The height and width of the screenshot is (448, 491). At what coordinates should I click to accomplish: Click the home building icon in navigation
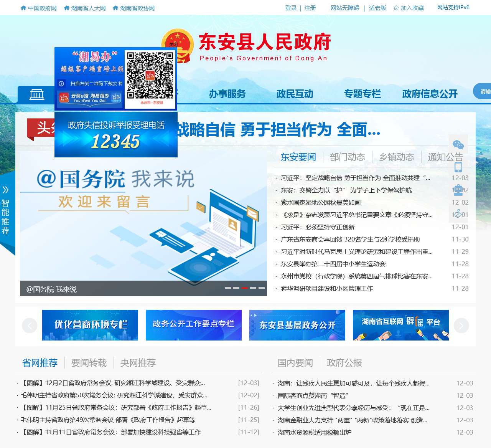37,94
